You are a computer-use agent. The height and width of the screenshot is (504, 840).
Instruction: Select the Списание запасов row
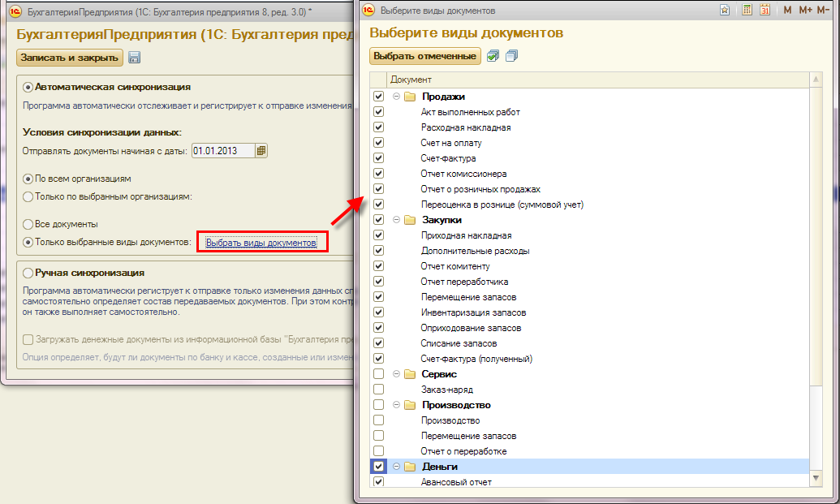coord(589,343)
